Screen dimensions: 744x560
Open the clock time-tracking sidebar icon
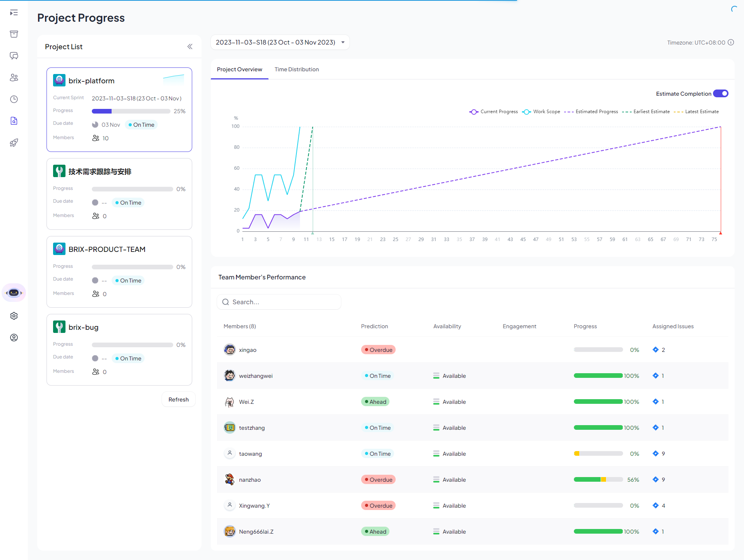click(14, 99)
